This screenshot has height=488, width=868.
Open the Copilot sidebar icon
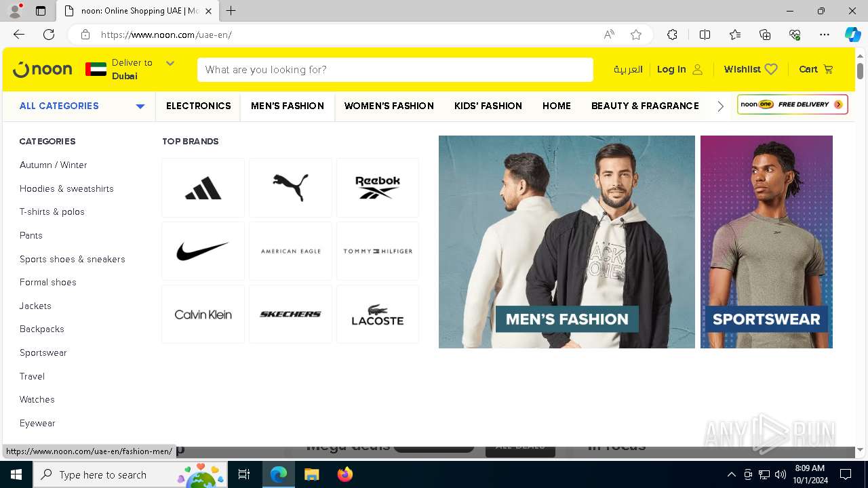(852, 35)
